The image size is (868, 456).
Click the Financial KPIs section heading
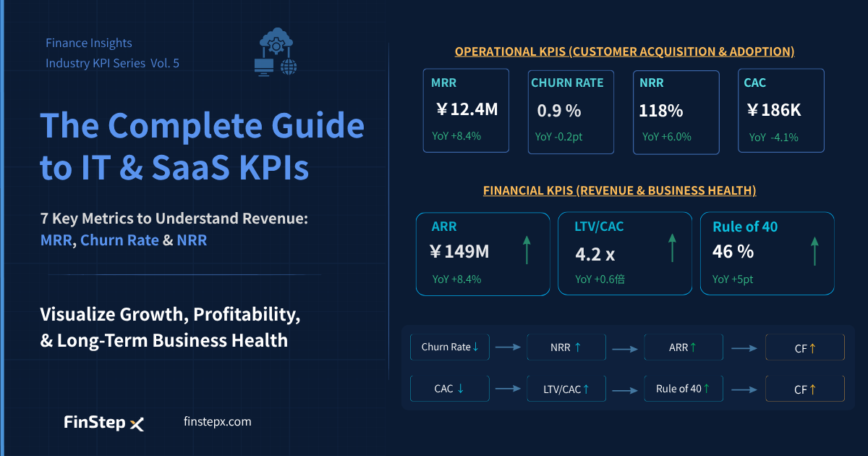click(x=620, y=190)
